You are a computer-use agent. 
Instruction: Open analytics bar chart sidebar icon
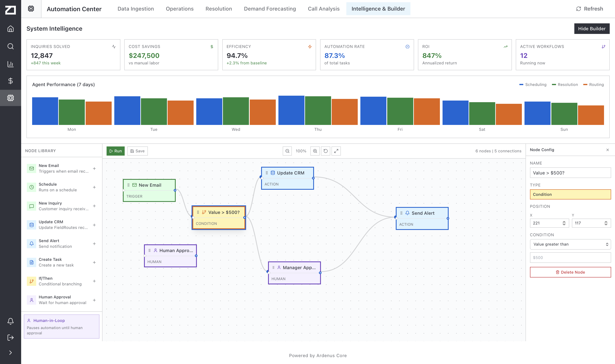pos(10,64)
